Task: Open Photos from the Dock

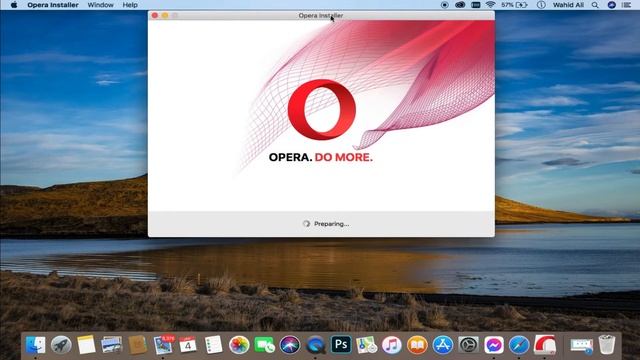Action: [239, 345]
